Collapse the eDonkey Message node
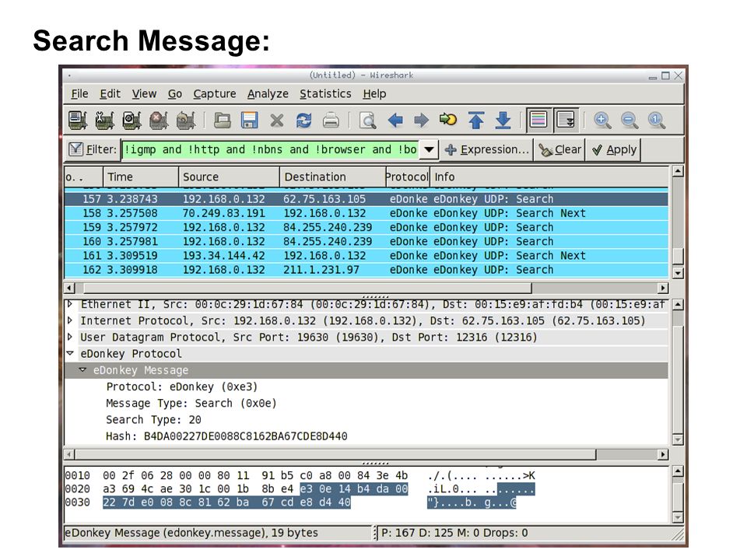This screenshot has height=560, width=747. (x=83, y=370)
